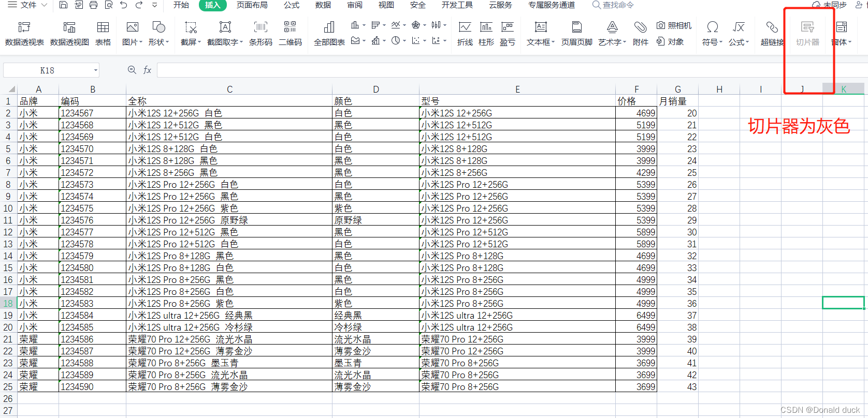Screen dimensions: 868x418
Task: Open the 文件 (File) menu
Action: coord(27,5)
